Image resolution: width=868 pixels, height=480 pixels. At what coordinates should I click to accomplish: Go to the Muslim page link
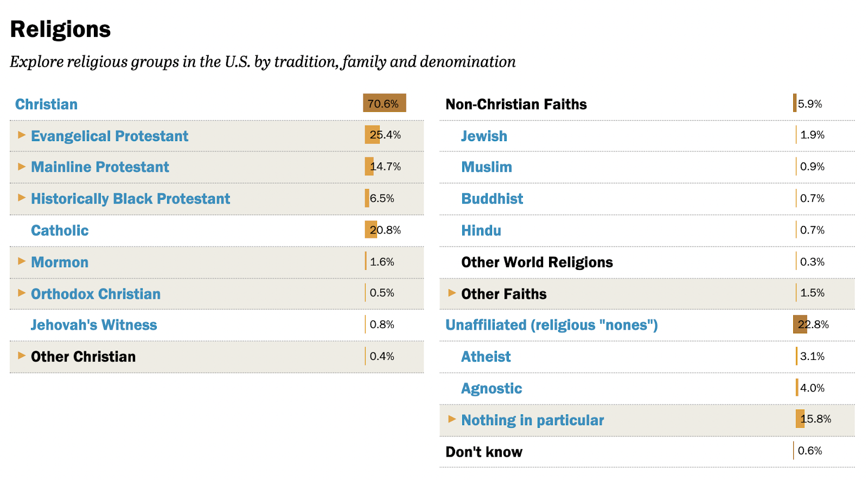coord(487,167)
